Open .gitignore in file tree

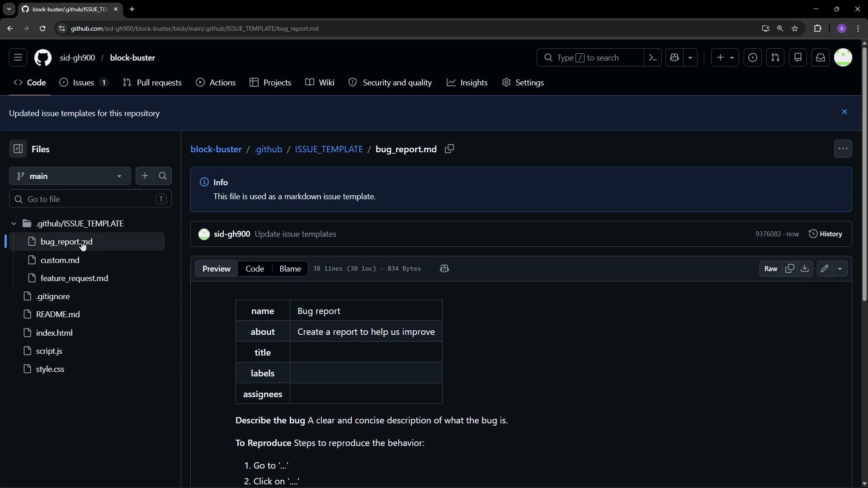(x=53, y=296)
